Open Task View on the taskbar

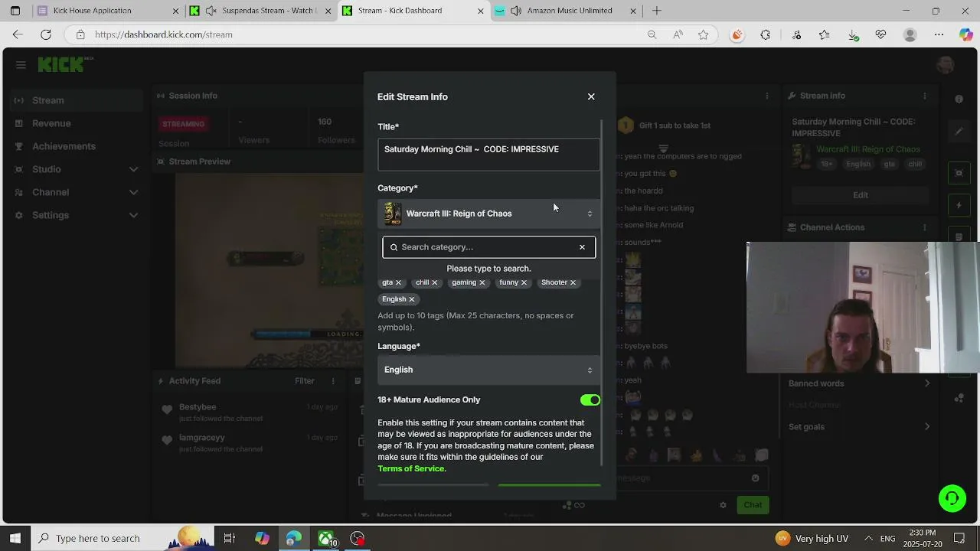tap(229, 539)
